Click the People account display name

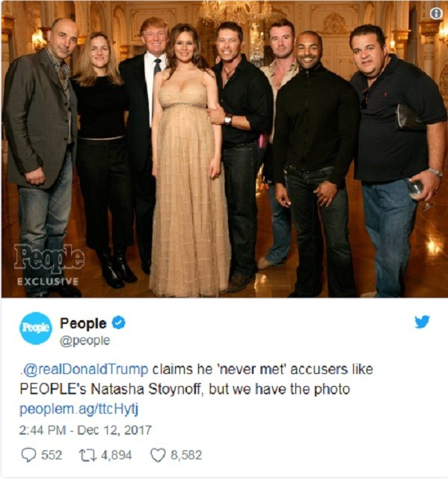[x=83, y=323]
